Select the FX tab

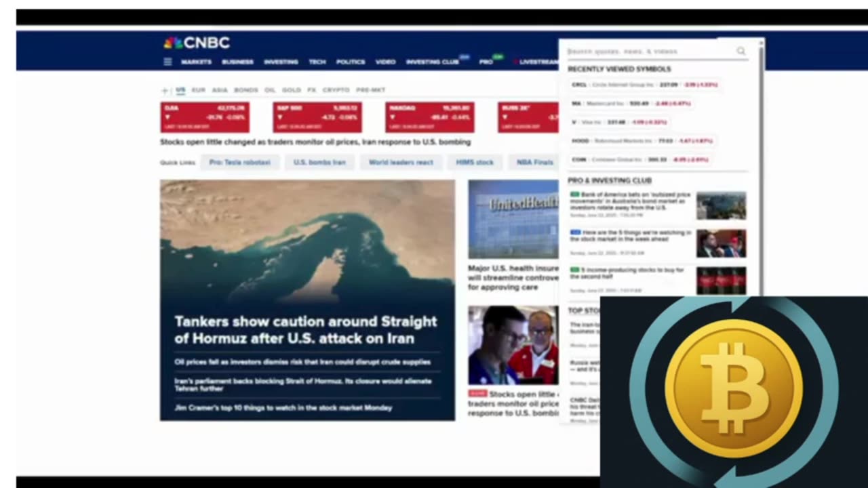pos(311,90)
